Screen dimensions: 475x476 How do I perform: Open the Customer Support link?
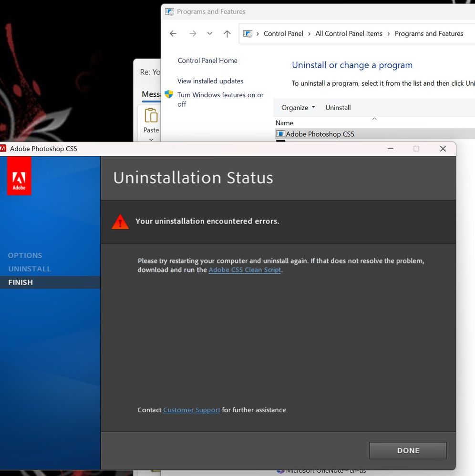pos(191,410)
